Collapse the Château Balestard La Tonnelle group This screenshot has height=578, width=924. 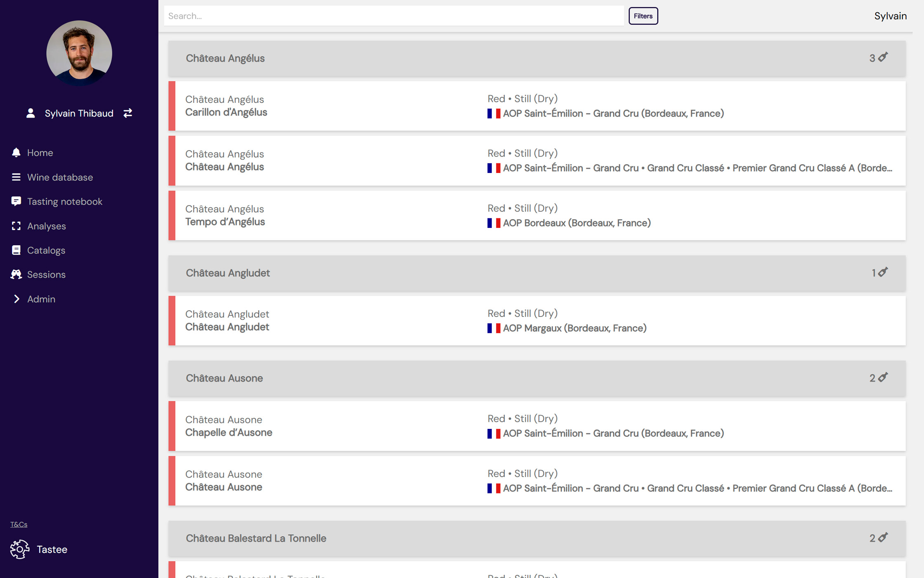(x=537, y=538)
